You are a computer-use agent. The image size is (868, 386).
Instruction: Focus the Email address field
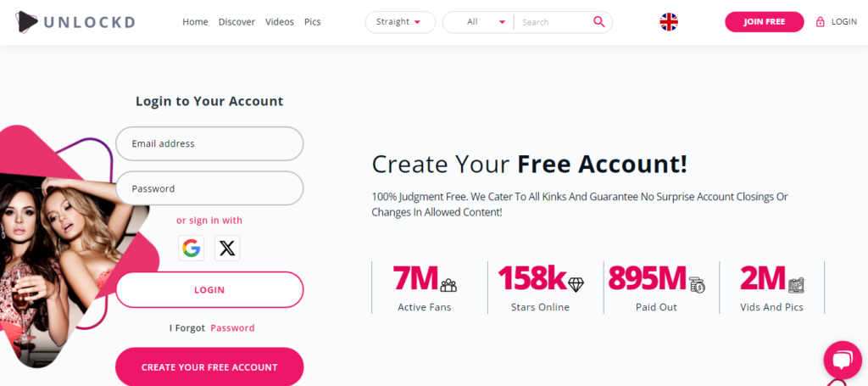tap(209, 143)
